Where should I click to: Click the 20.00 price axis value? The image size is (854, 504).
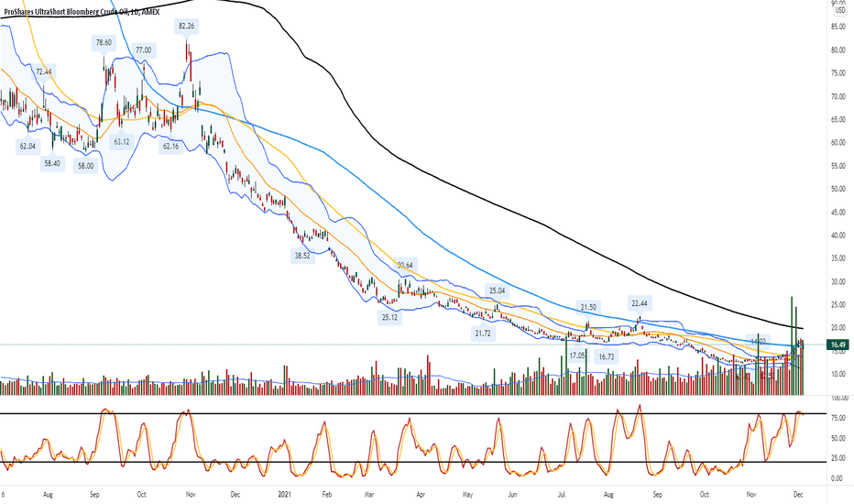[838, 328]
